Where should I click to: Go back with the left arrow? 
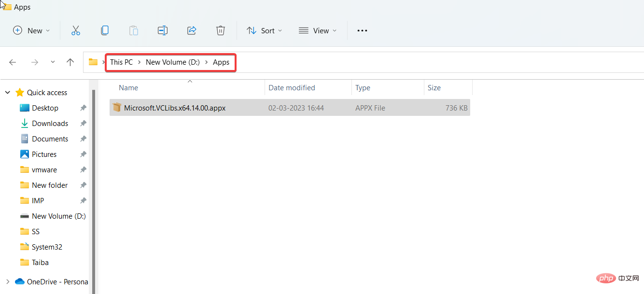click(x=13, y=62)
